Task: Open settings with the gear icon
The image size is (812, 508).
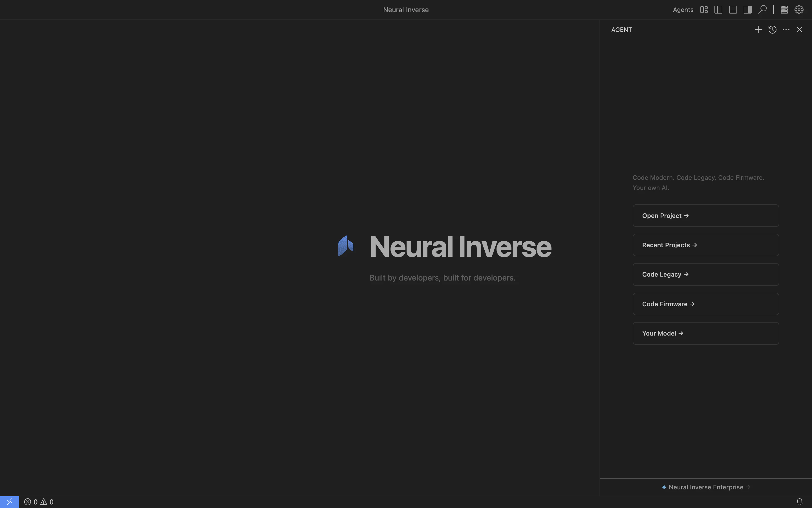Action: pos(799,10)
